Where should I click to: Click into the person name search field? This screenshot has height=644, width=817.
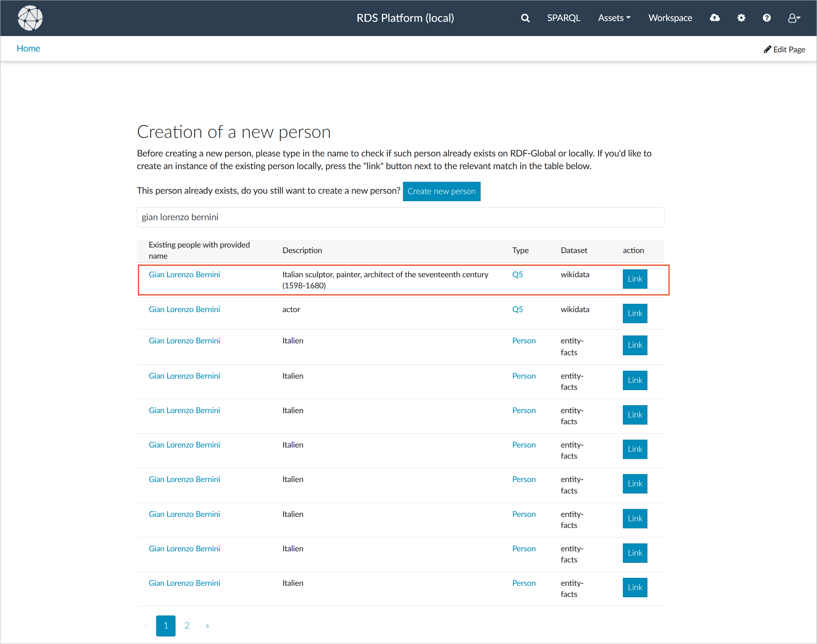pos(400,217)
